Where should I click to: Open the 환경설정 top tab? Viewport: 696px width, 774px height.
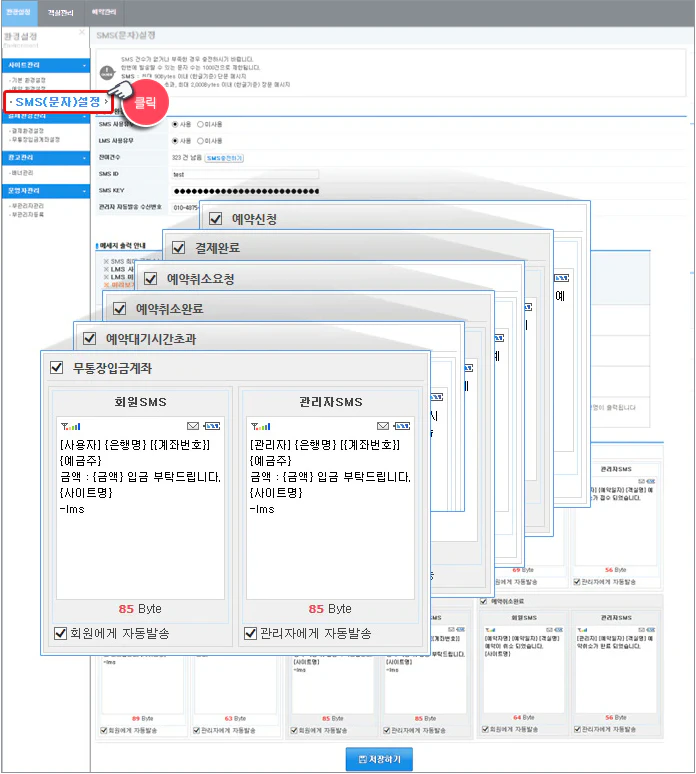[x=19, y=12]
